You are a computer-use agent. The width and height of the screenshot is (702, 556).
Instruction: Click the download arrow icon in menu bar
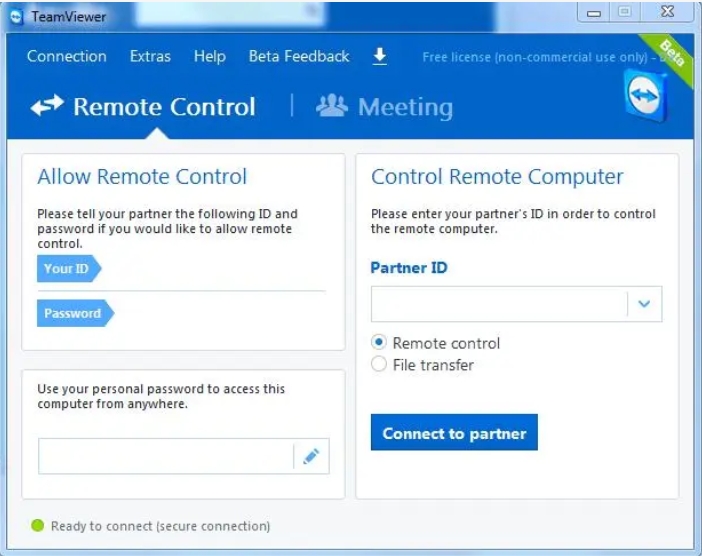[x=380, y=56]
